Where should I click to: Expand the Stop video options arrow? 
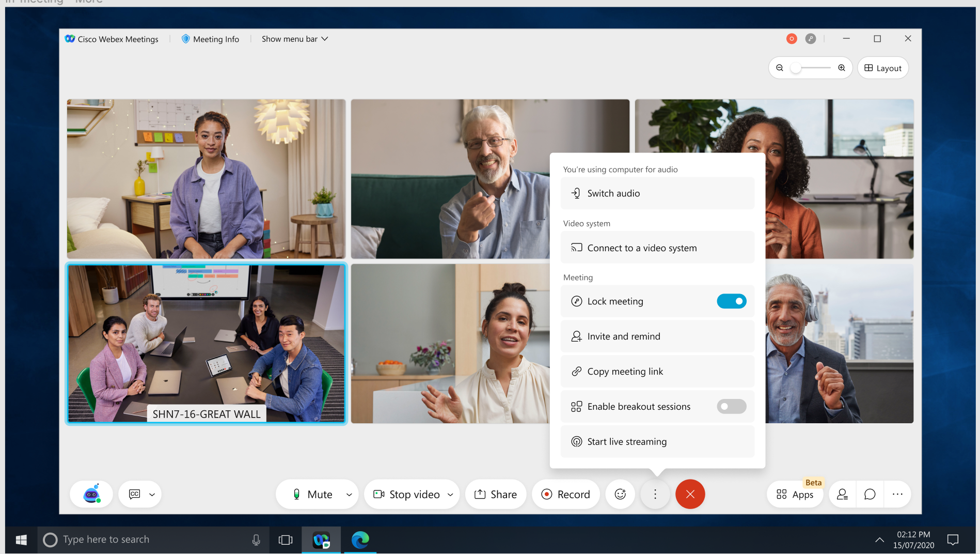tap(450, 495)
